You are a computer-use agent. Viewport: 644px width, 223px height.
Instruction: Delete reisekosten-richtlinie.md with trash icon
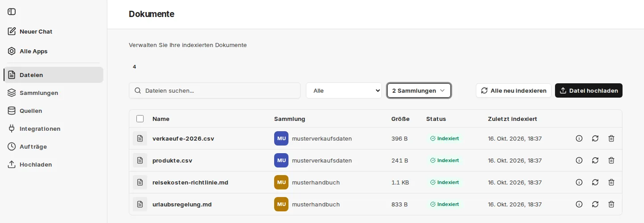click(x=611, y=182)
